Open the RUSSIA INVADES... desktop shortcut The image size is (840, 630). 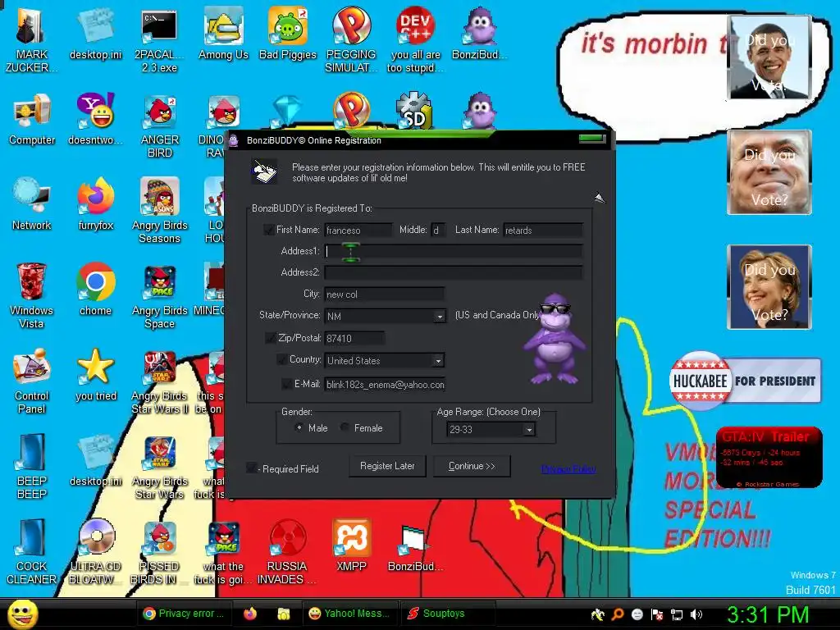[287, 552]
